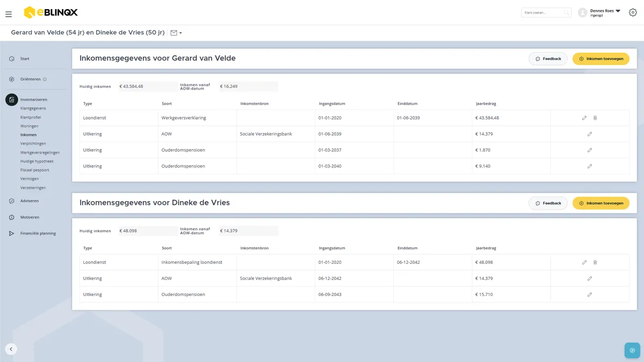The image size is (644, 362).
Task: Delete Gerard's Werkgeversverklaring income row
Action: pyautogui.click(x=595, y=118)
